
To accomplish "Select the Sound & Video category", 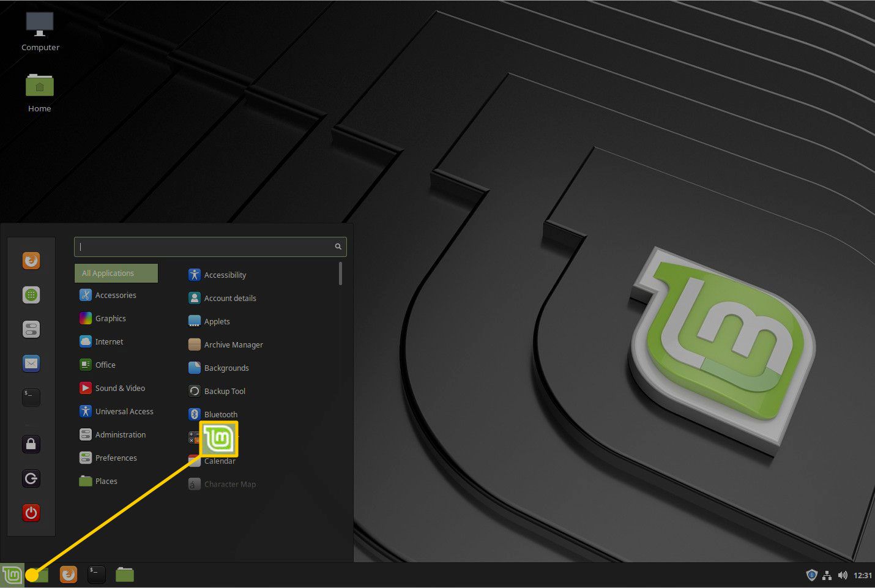I will (x=116, y=388).
